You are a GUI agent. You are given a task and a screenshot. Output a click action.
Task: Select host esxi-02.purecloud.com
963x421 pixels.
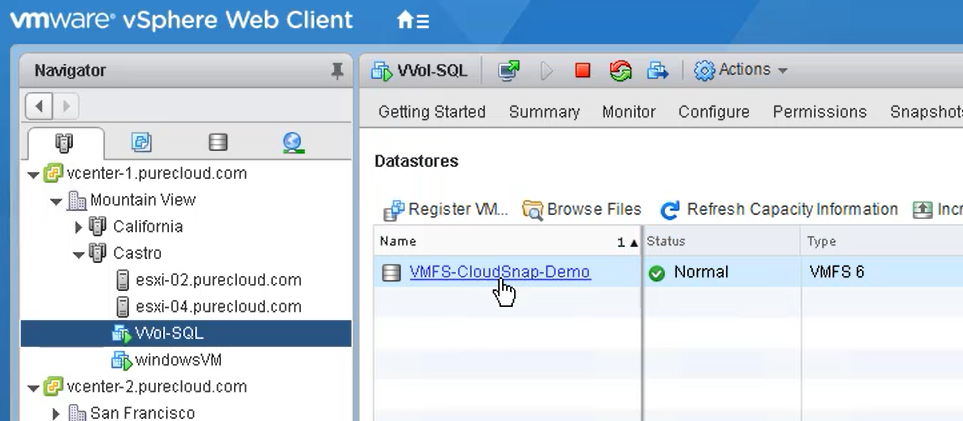218,280
